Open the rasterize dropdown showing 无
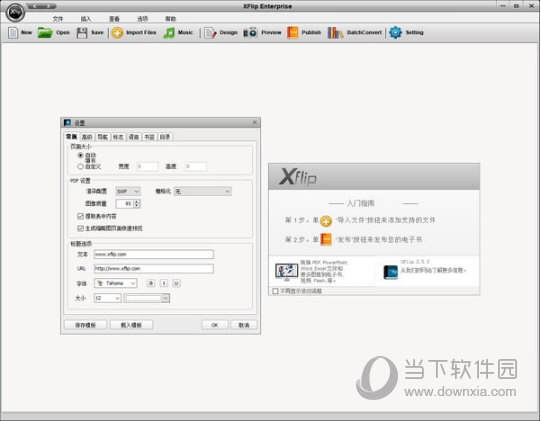The height and width of the screenshot is (421, 541). tap(203, 191)
